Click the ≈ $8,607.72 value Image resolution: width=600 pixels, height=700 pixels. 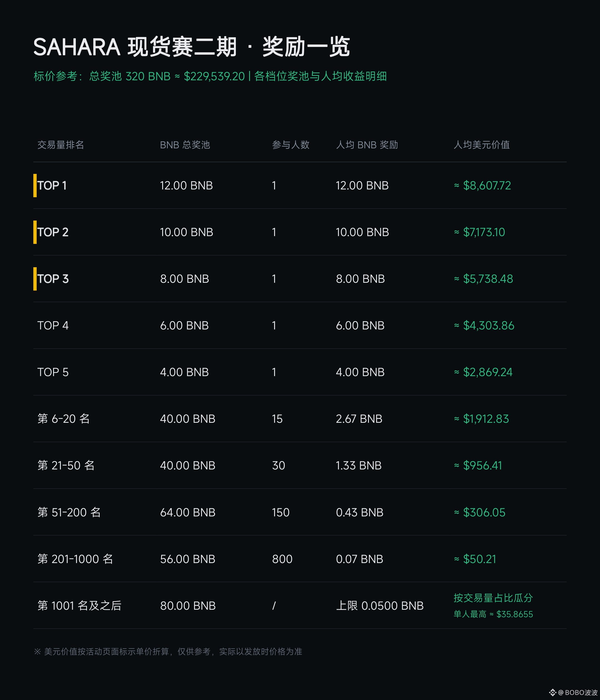[482, 185]
